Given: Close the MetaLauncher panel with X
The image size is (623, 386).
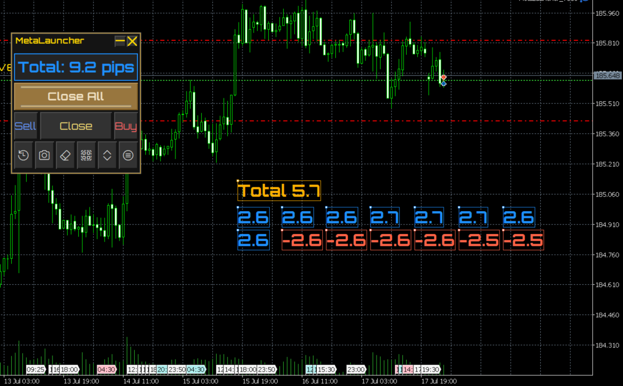Looking at the screenshot, I should pyautogui.click(x=132, y=41).
